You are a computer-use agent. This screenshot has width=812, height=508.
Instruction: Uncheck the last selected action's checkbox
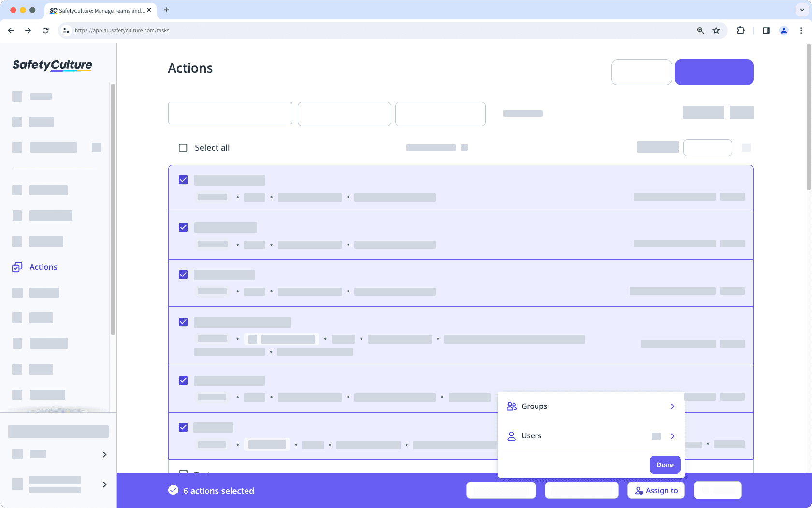[x=183, y=427]
